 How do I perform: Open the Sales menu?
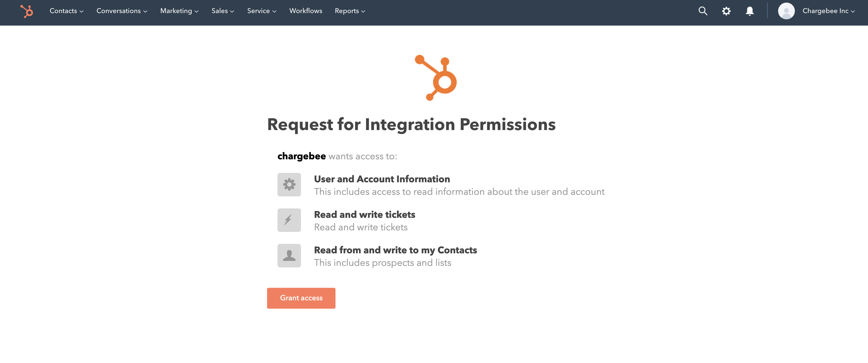point(222,11)
